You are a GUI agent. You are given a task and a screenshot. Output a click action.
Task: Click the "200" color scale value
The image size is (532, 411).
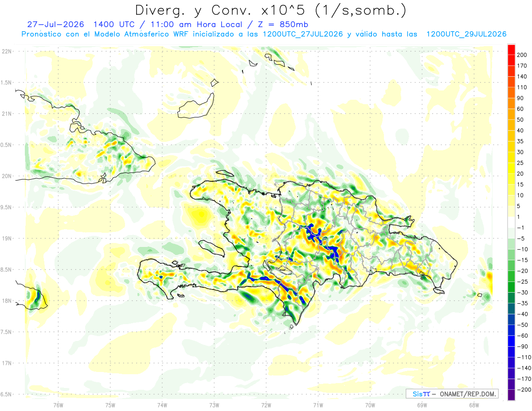[522, 55]
